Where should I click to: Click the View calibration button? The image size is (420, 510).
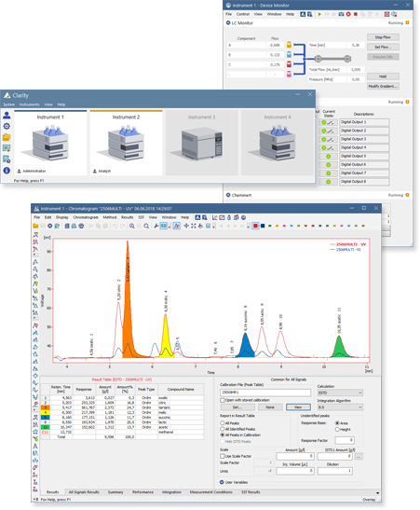298,407
